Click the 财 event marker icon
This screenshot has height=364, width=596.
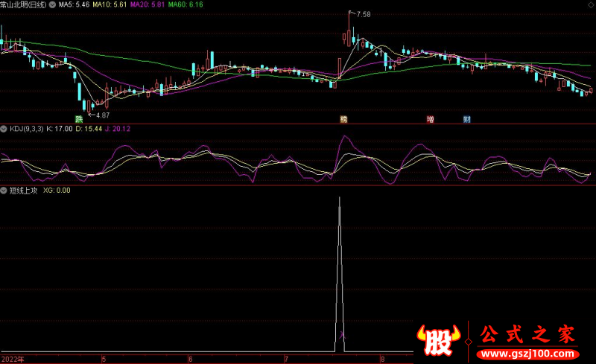pos(466,119)
